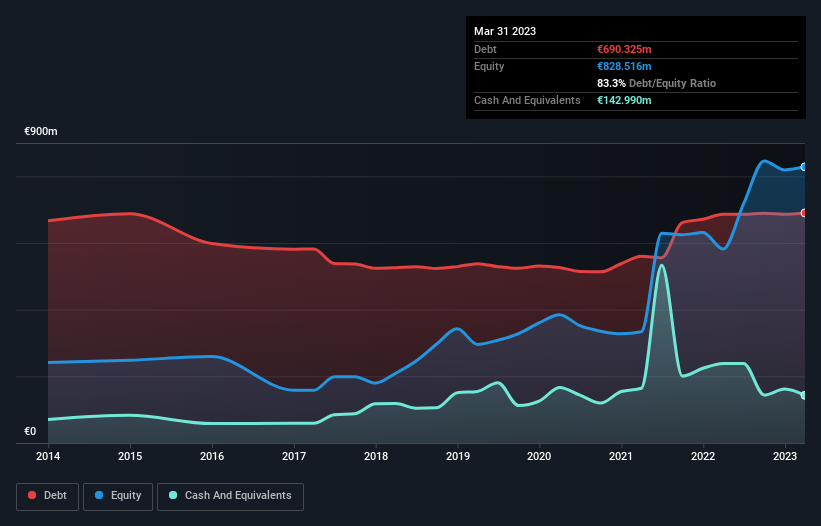
Task: Click the Equity label in tooltip
Action: point(489,66)
